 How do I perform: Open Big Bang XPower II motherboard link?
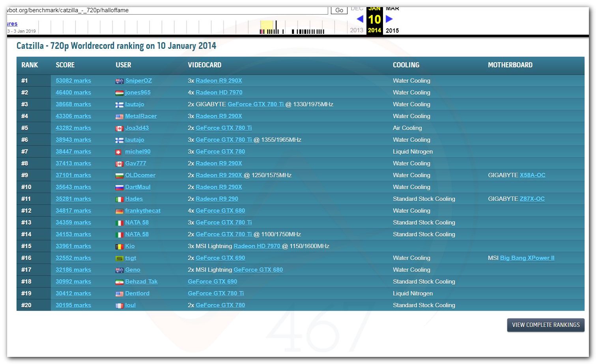[527, 258]
